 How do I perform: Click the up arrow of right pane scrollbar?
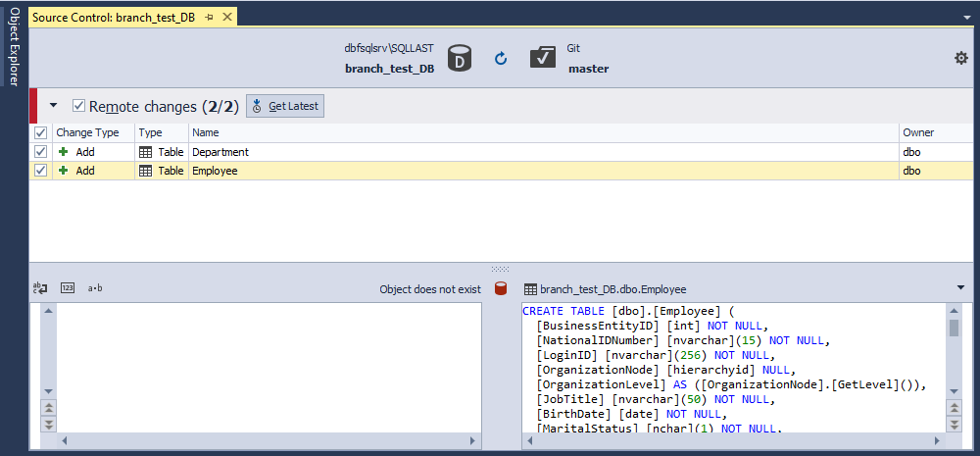click(954, 311)
